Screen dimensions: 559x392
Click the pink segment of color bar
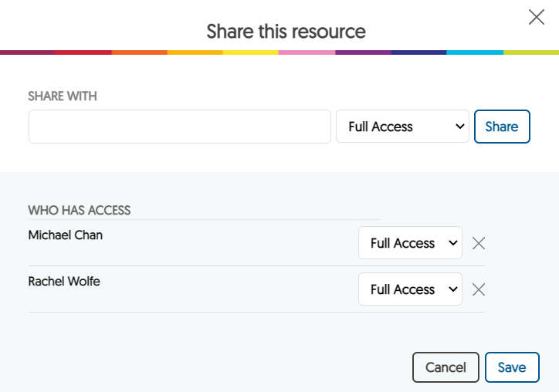(x=307, y=52)
